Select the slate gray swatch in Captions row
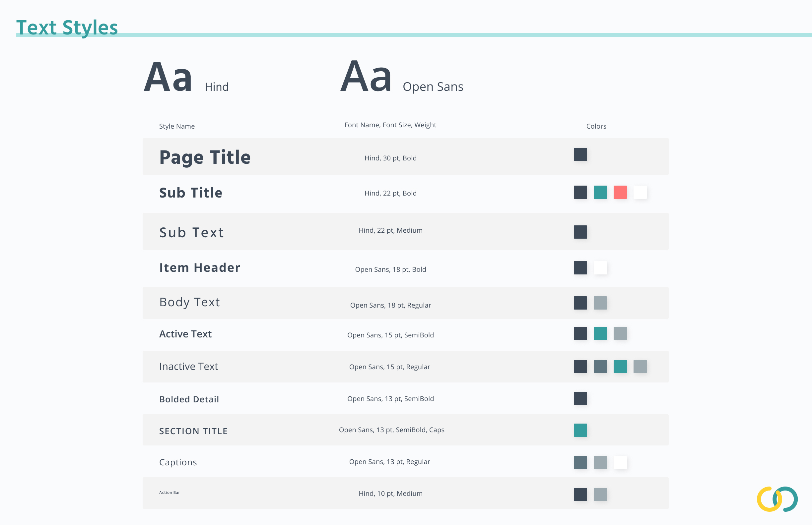The height and width of the screenshot is (525, 812). tap(580, 463)
